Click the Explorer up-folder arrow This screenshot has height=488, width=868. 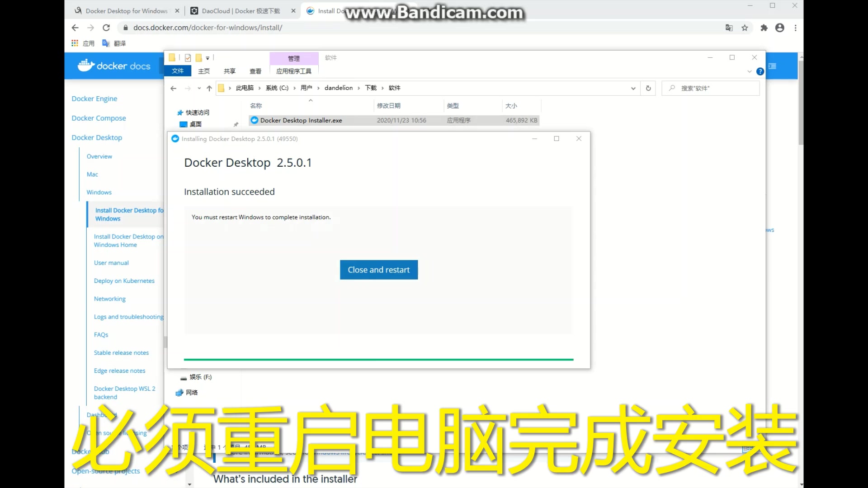point(209,88)
